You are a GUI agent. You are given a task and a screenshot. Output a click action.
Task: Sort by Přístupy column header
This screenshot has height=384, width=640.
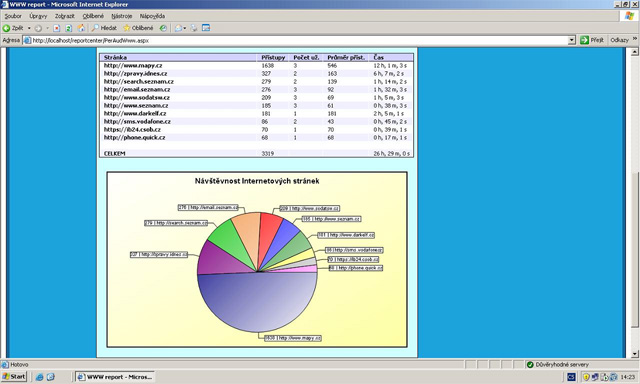273,58
